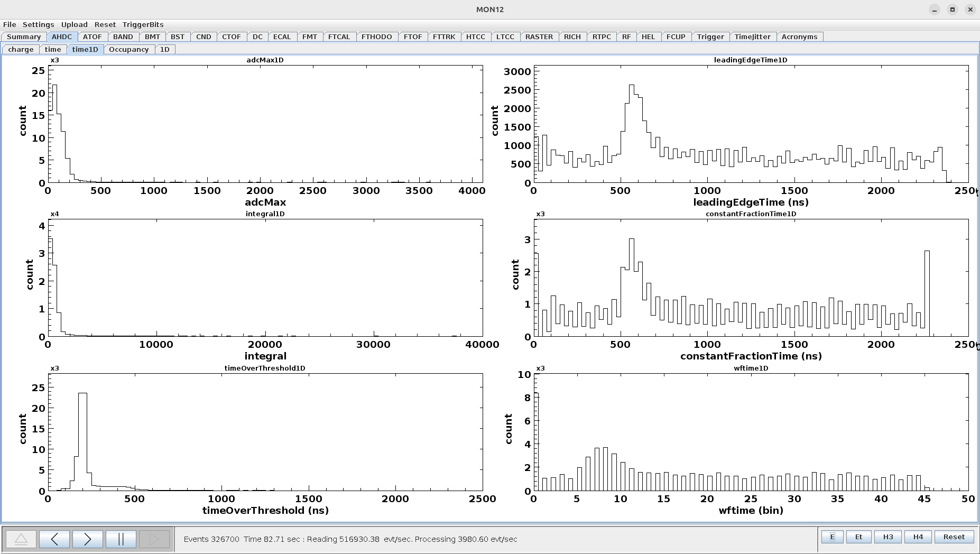
Task: Open the Settings menu
Action: (x=38, y=24)
